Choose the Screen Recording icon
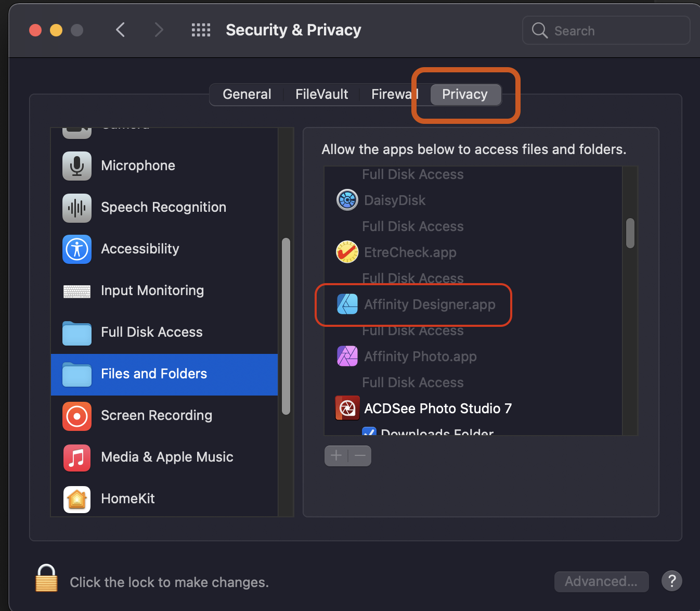Screen dimensions: 700x611 click(x=77, y=416)
